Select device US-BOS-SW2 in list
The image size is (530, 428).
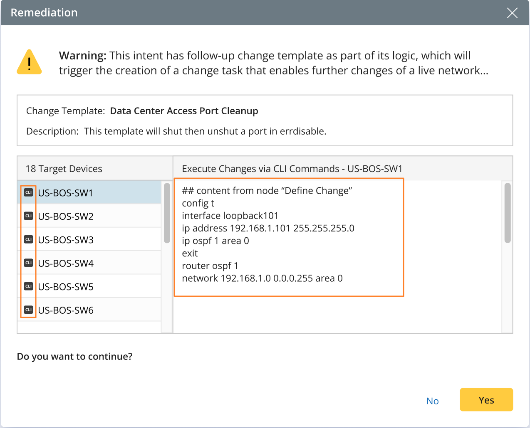click(x=90, y=216)
